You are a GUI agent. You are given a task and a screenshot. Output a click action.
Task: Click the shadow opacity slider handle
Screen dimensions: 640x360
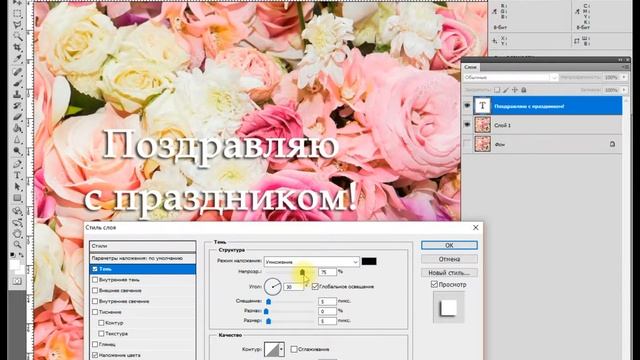302,272
